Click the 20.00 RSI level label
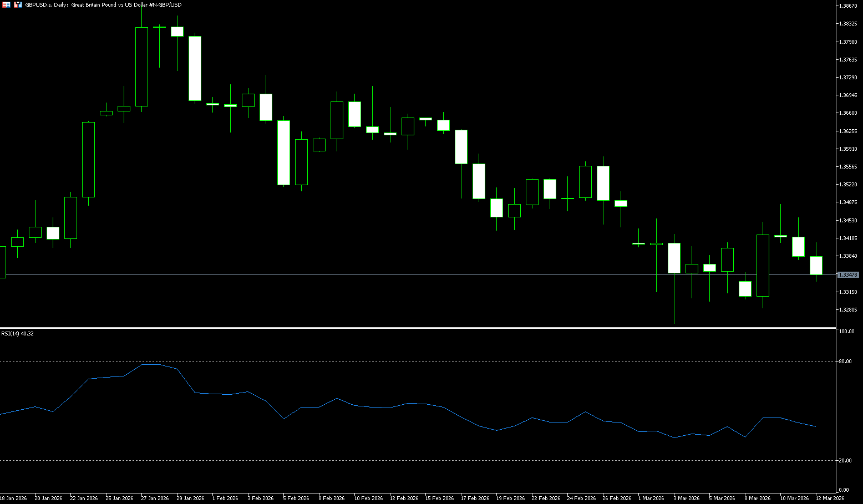This screenshot has height=504, width=863. pyautogui.click(x=845, y=461)
